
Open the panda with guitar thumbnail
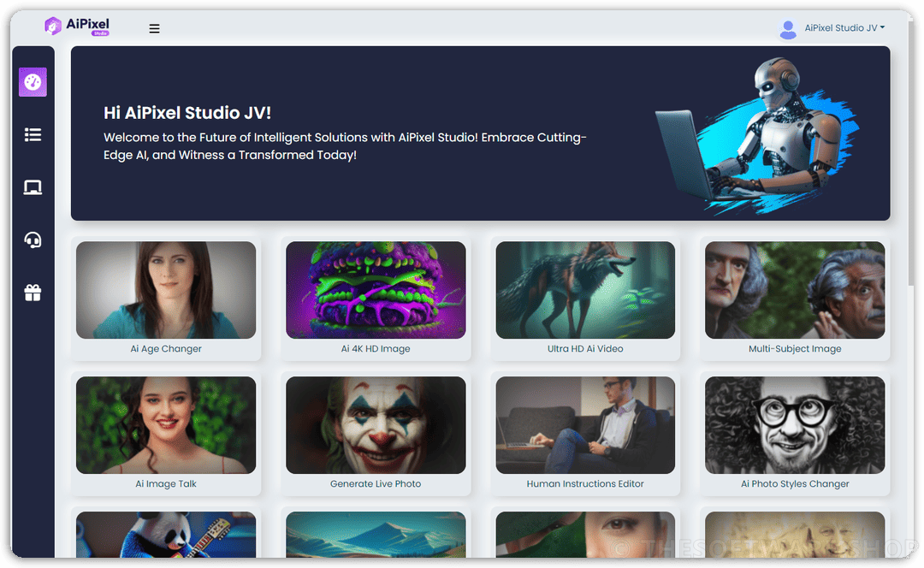click(166, 535)
